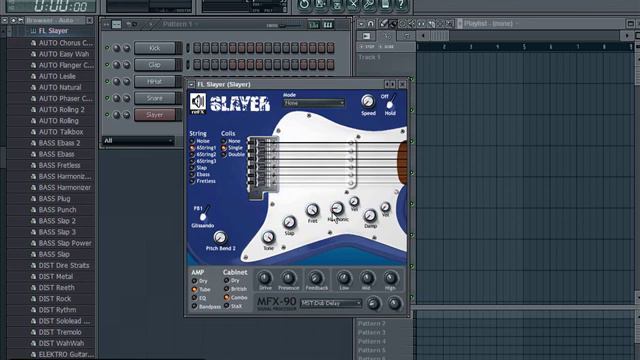Click the Slayer channel button
This screenshot has height=360, width=640.
point(155,115)
